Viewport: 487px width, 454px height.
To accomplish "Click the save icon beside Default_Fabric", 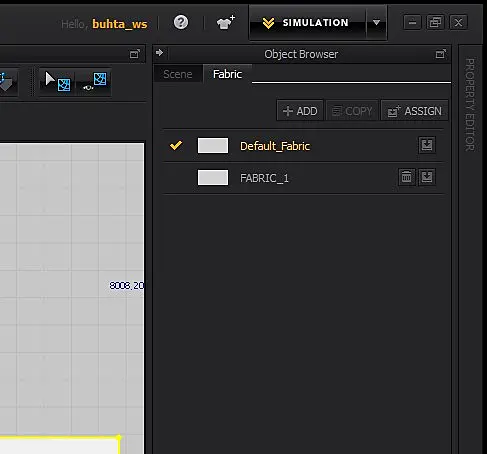I will 427,145.
